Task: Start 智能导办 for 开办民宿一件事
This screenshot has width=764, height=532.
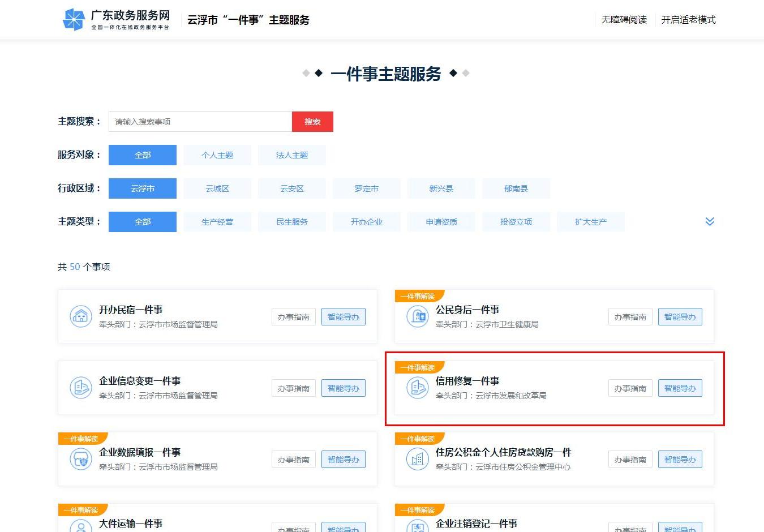Action: tap(344, 316)
